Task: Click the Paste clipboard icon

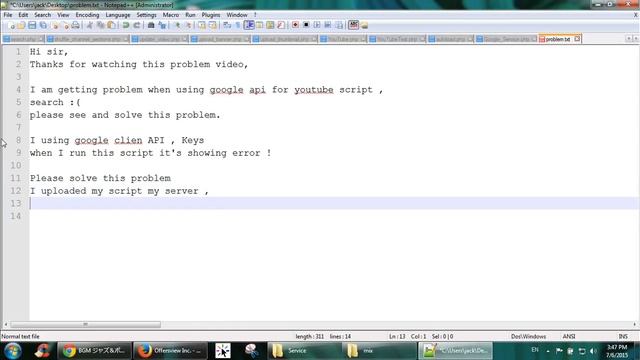Action: point(111,25)
